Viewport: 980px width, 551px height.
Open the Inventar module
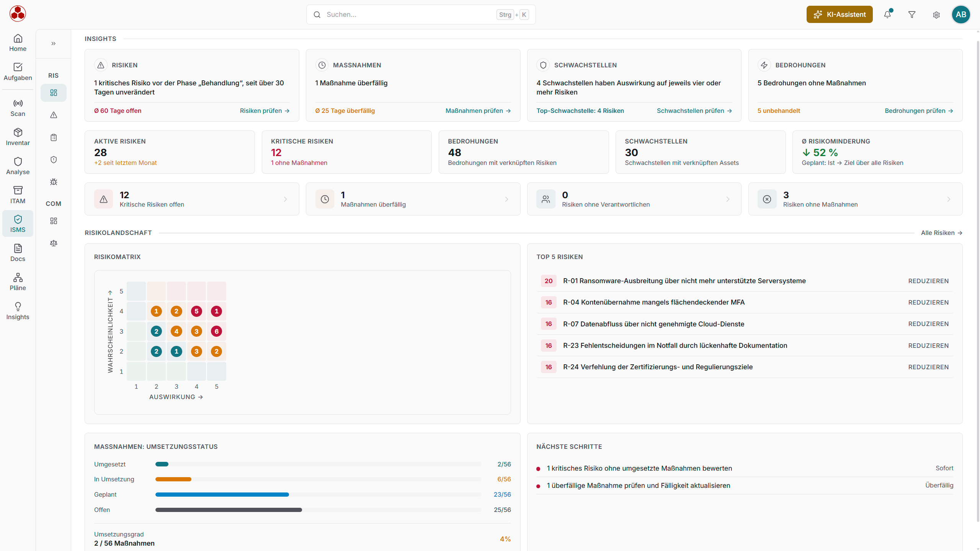[18, 137]
